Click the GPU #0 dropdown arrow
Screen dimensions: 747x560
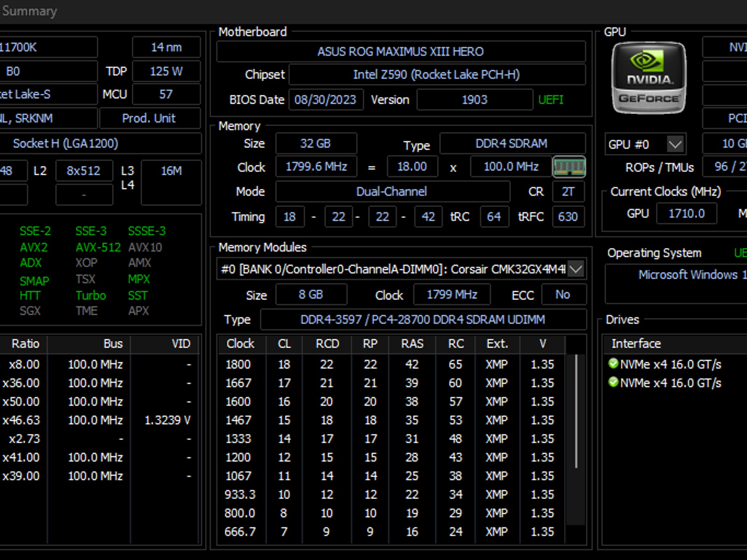675,144
